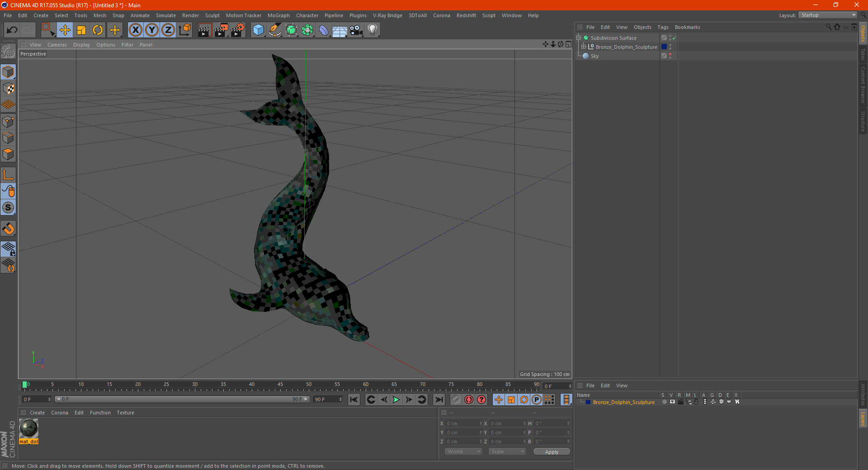Open the Spline Pen tool

click(274, 30)
